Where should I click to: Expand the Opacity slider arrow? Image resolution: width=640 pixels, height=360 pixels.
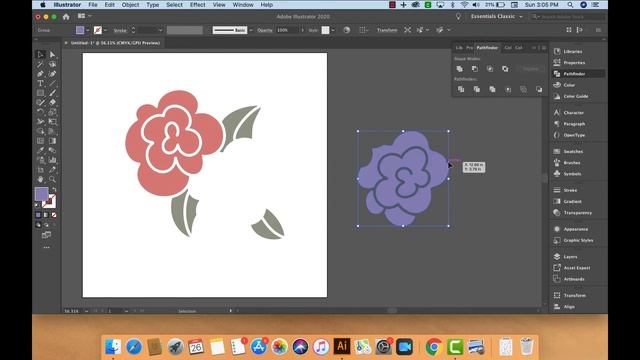coord(302,30)
